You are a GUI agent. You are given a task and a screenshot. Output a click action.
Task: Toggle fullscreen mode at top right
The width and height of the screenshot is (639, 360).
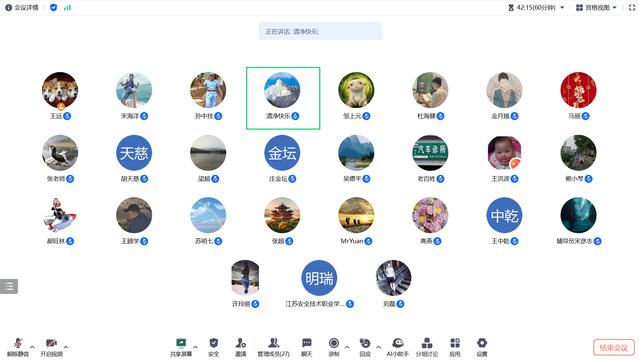point(632,7)
